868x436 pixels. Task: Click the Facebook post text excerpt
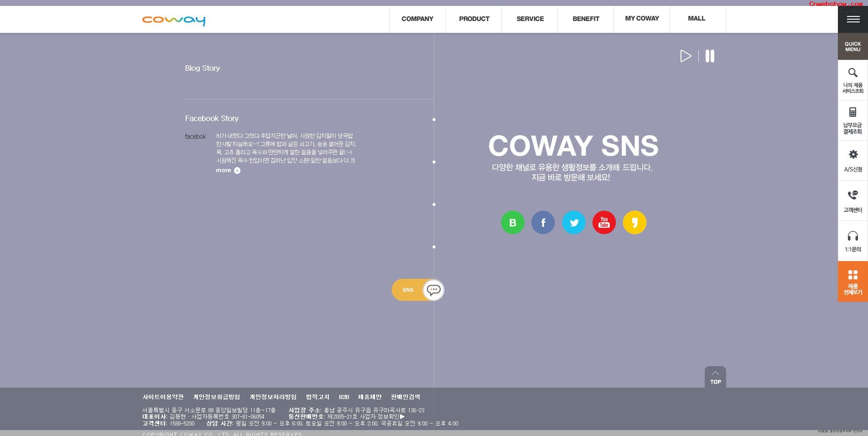click(286, 148)
